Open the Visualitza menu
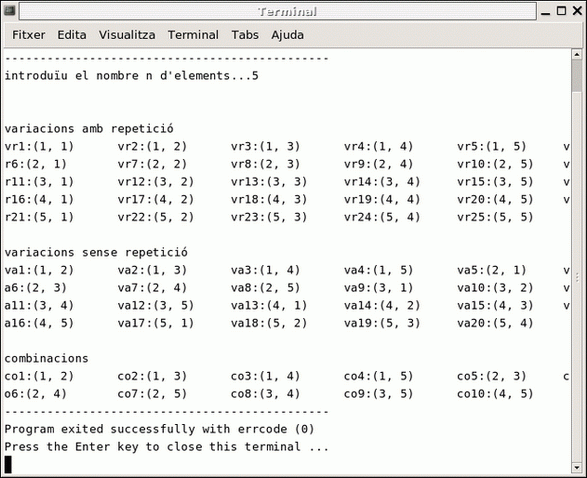Image resolution: width=587 pixels, height=478 pixels. 127,35
